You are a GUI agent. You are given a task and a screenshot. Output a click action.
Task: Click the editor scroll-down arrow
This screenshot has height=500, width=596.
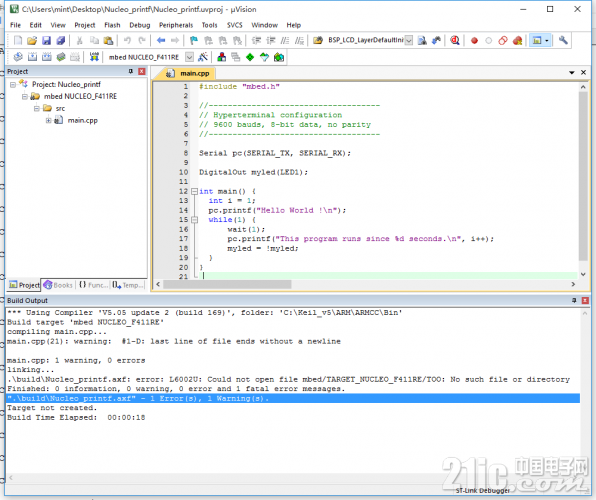tap(583, 274)
